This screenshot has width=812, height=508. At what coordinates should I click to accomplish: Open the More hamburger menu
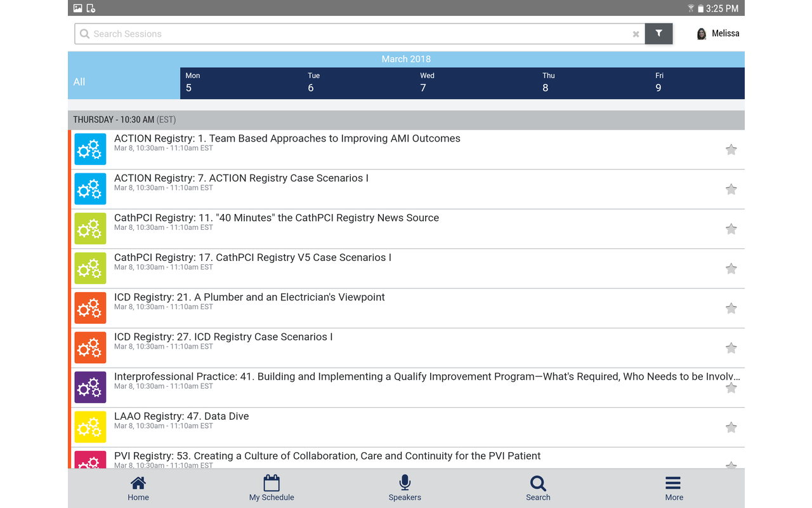[x=674, y=488]
